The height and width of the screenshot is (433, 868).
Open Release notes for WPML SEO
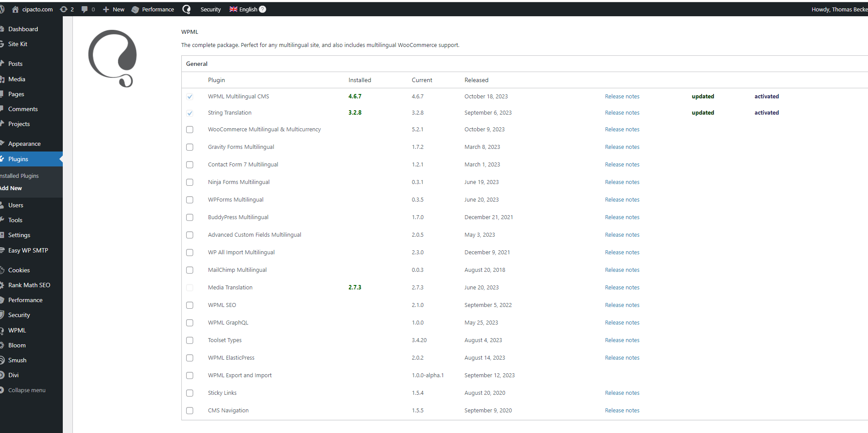(622, 305)
